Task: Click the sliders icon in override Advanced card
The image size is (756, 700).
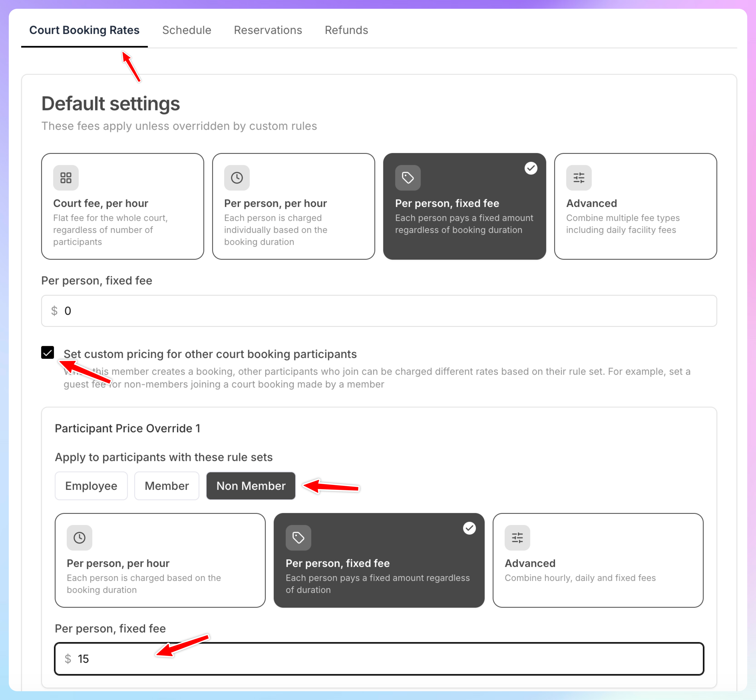Action: 517,538
